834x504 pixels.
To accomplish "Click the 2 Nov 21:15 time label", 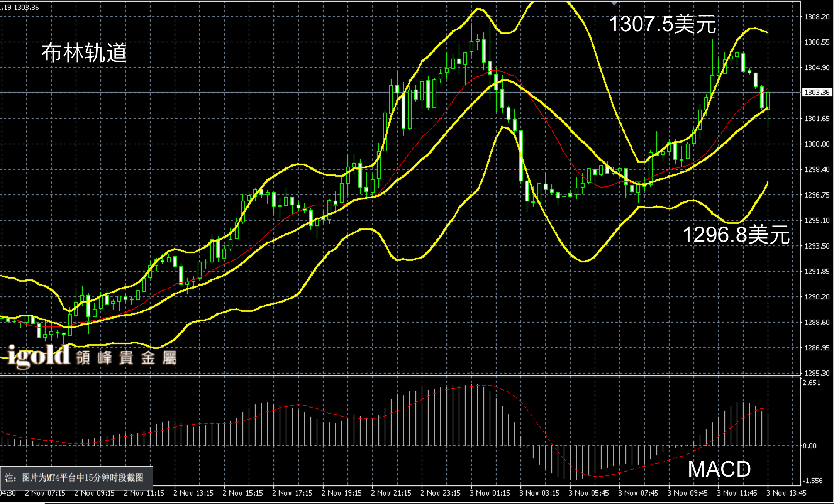I will tap(391, 493).
